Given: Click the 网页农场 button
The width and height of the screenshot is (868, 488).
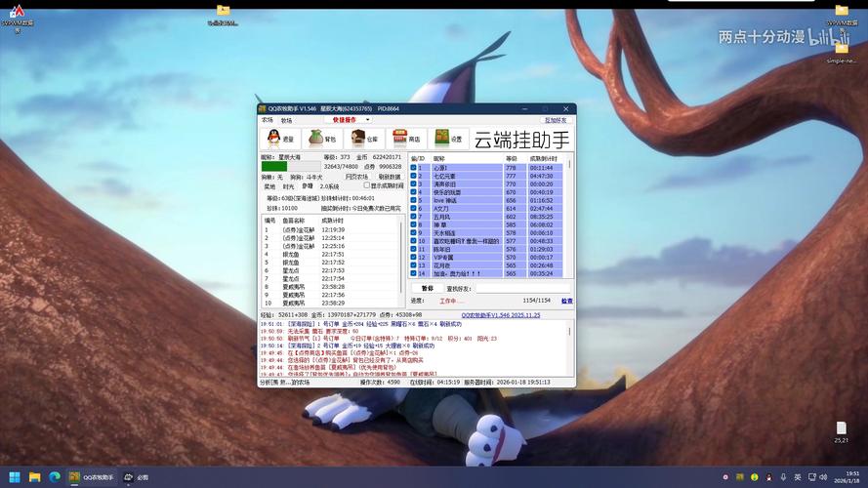Looking at the screenshot, I should click(356, 177).
